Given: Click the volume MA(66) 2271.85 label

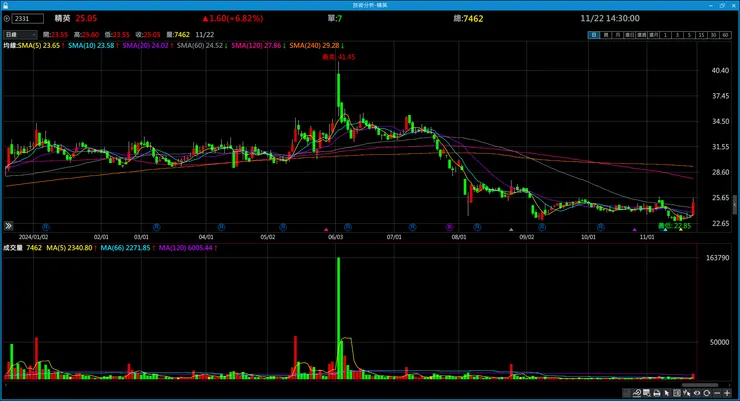Looking at the screenshot, I should tap(125, 248).
